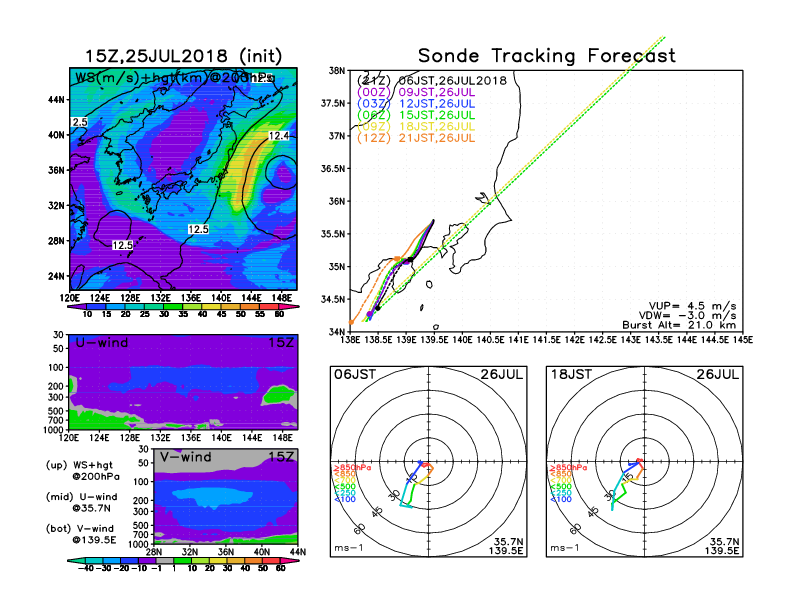Click the '(up) WS+hgt @200hPa' caption
Viewport: 792px width, 612px height.
point(82,471)
